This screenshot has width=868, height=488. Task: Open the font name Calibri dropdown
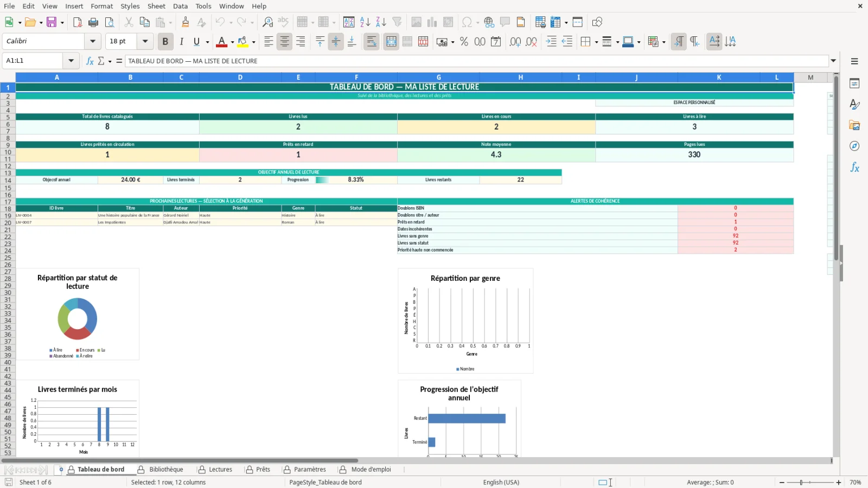(x=92, y=41)
